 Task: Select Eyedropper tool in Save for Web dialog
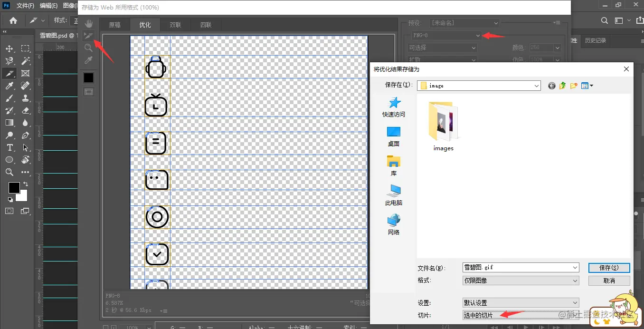(x=88, y=60)
